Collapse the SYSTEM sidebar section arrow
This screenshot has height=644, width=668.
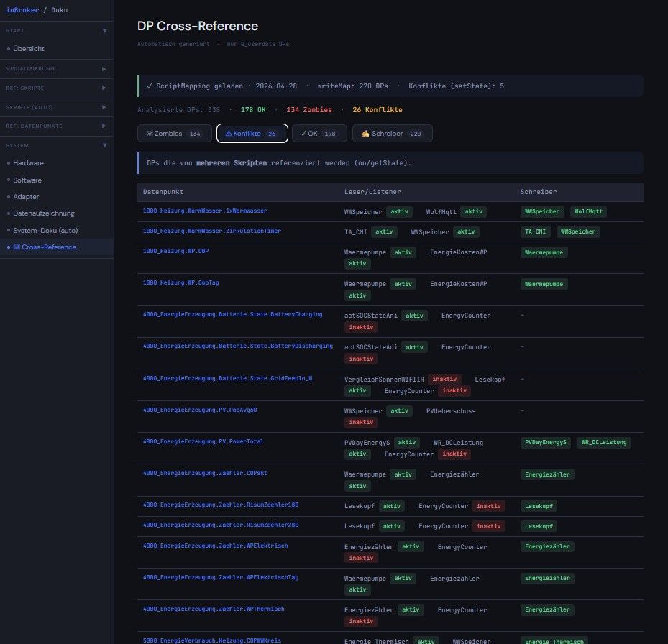point(105,146)
